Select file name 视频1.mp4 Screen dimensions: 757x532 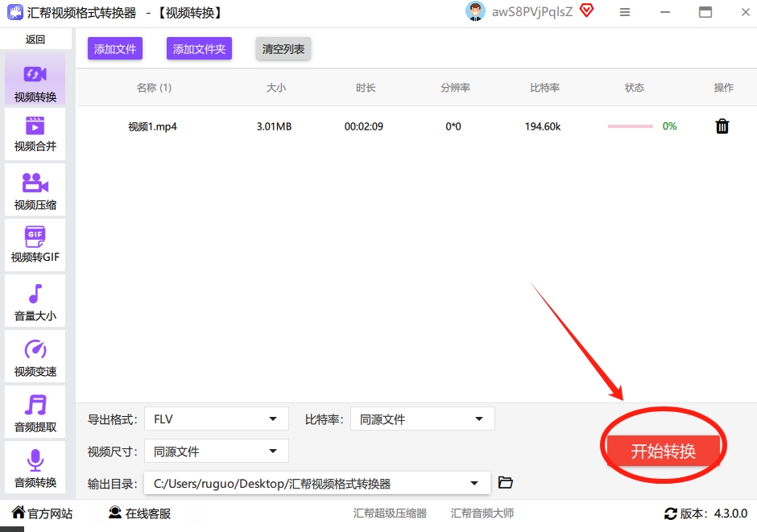pos(152,126)
